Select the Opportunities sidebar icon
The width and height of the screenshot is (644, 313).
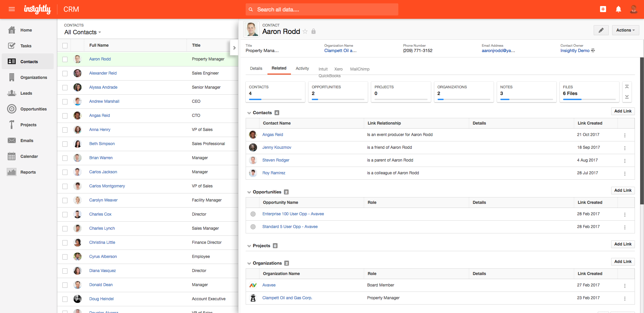12,109
